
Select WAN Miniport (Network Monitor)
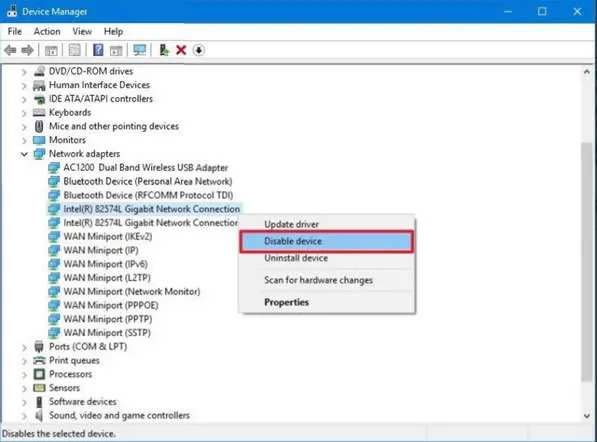[132, 292]
